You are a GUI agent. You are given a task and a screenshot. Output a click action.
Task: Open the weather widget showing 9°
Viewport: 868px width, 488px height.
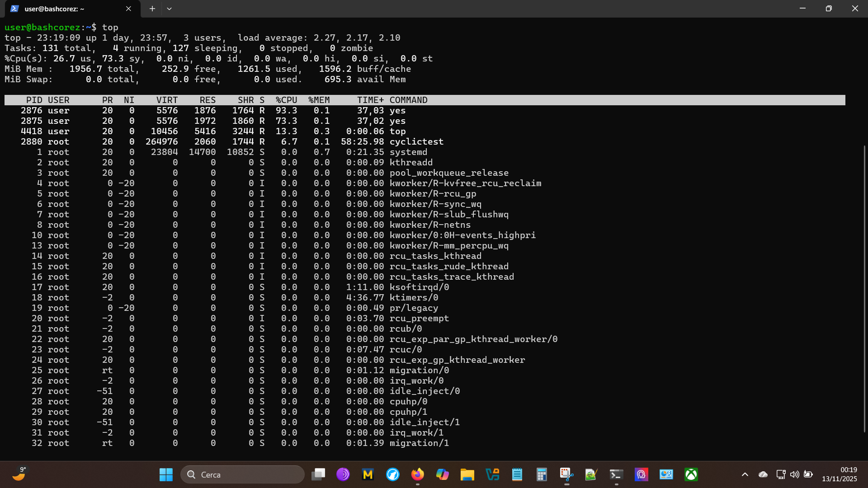19,474
